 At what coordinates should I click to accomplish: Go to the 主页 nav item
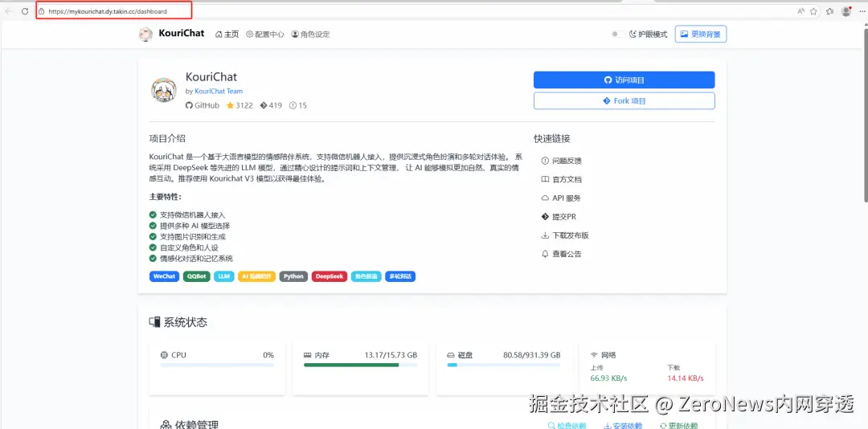click(227, 35)
